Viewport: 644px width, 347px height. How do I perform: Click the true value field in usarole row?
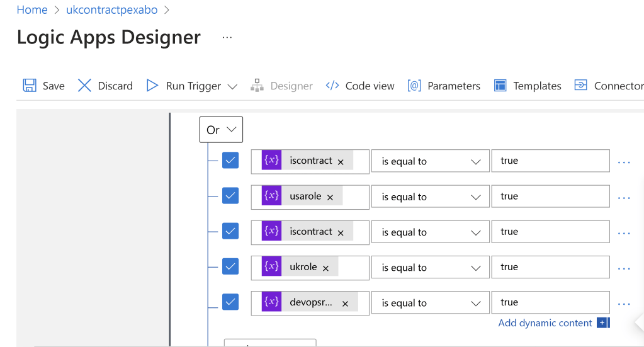(x=551, y=196)
